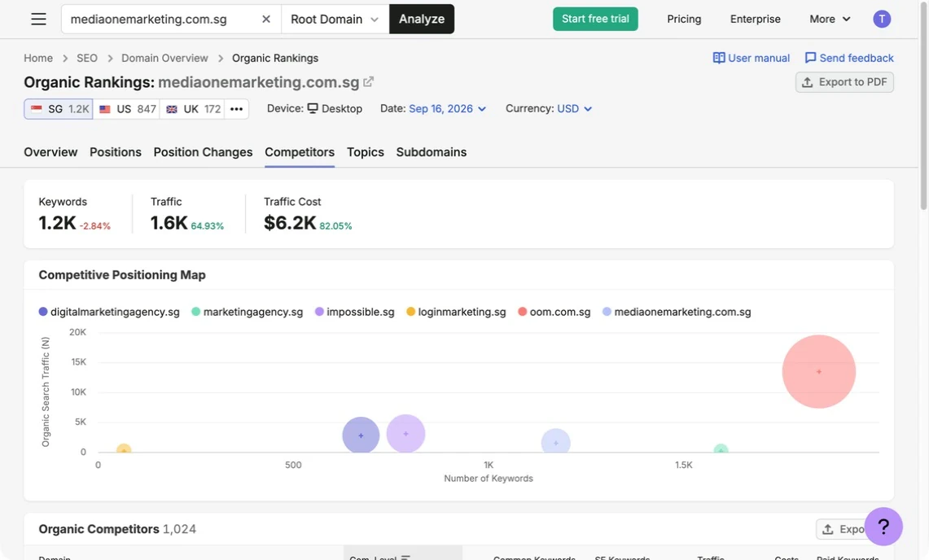Click the dark blue digitalmarketingagency.sg bubble
The width and height of the screenshot is (929, 560).
pyautogui.click(x=361, y=435)
